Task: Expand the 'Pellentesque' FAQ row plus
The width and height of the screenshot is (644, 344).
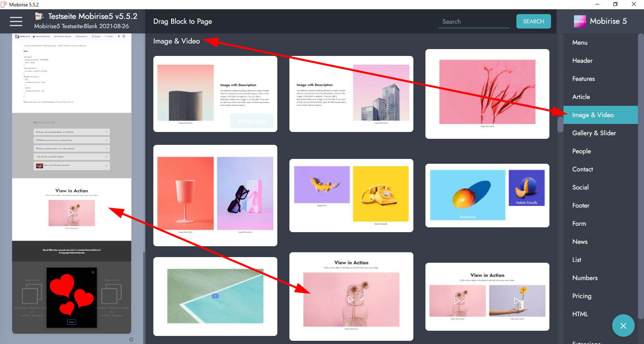Action: coord(106,140)
